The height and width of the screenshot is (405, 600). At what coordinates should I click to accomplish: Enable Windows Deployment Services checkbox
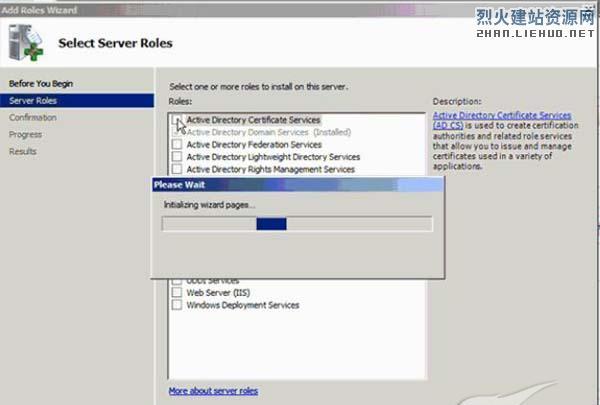(x=177, y=305)
